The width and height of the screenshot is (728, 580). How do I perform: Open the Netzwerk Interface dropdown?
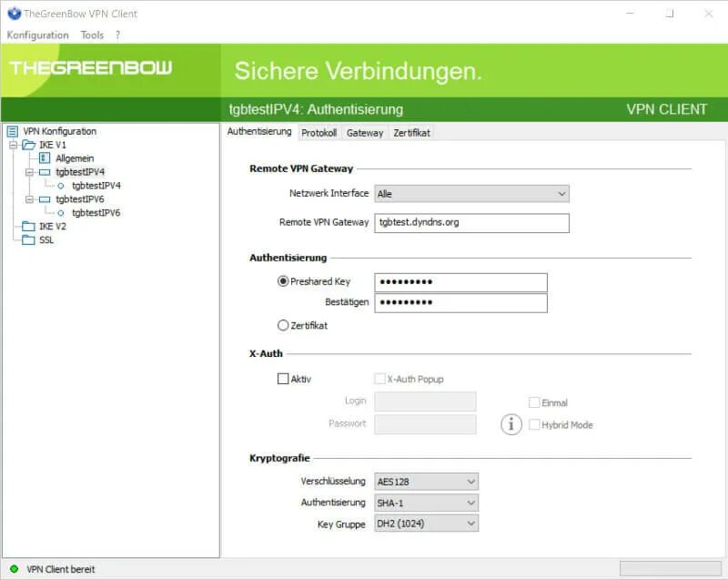(471, 194)
